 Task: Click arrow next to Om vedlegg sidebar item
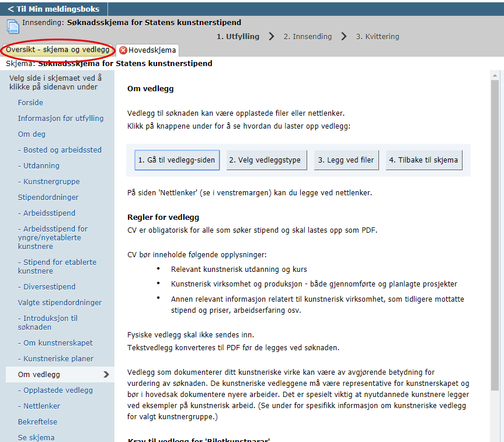[x=106, y=374]
